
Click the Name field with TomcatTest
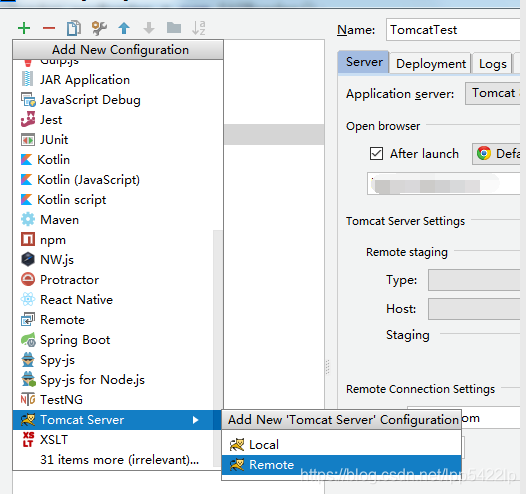453,30
